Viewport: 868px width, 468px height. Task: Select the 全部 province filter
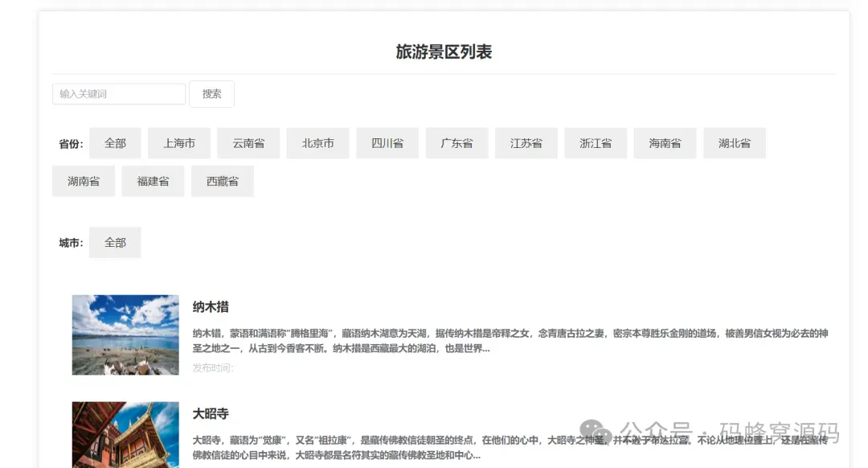(x=115, y=143)
